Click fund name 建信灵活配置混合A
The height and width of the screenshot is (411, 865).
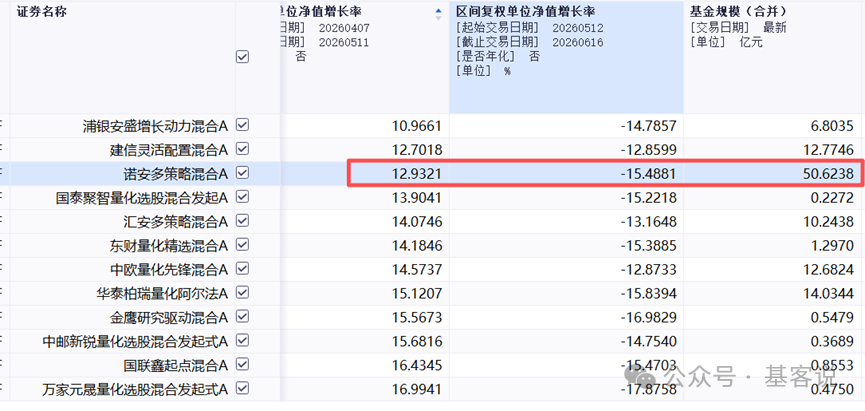(169, 150)
